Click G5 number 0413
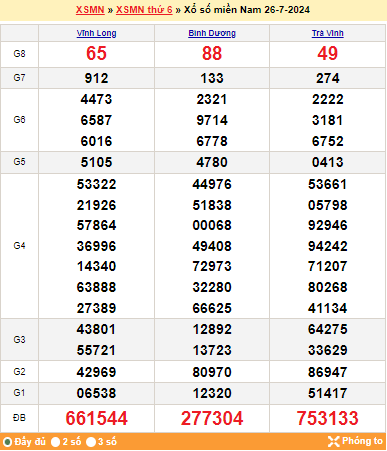Screen dimensions: 387x451 (328, 162)
